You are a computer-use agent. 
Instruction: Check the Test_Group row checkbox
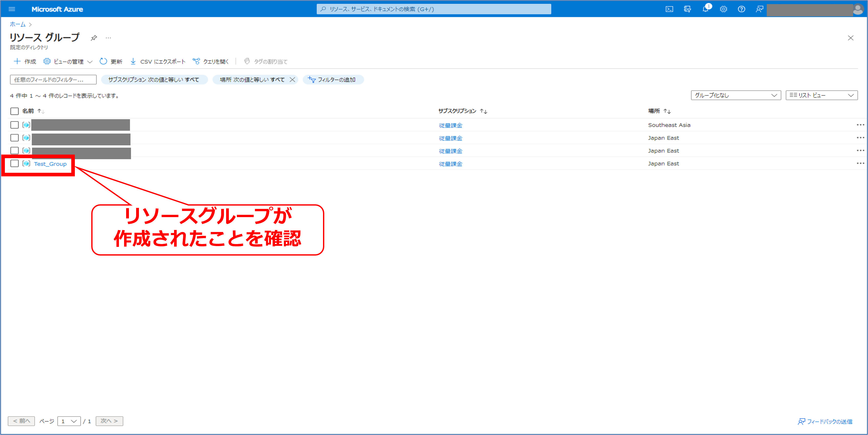click(x=15, y=164)
